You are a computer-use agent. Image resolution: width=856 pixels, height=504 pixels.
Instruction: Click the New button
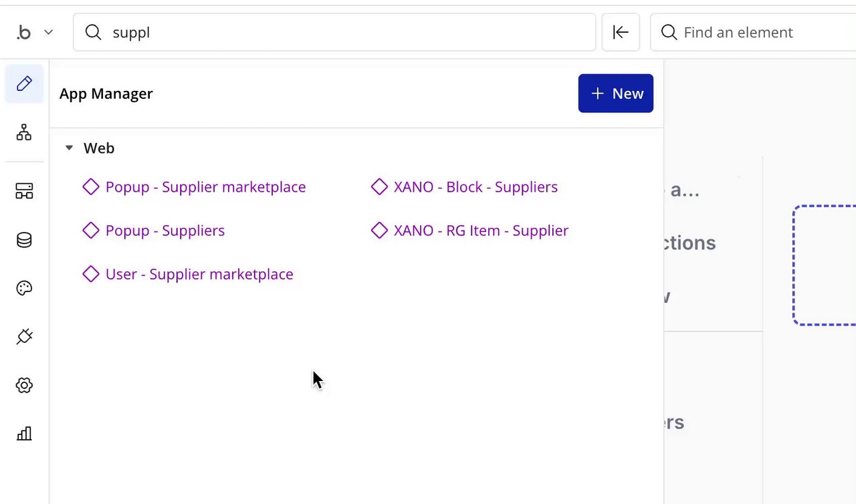615,94
